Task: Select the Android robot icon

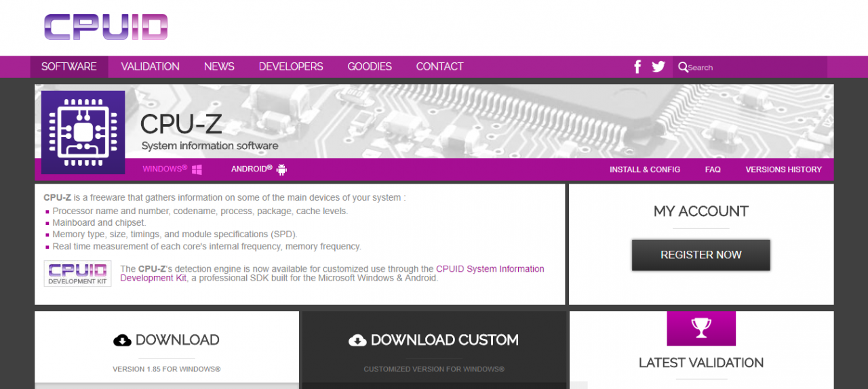Action: coord(281,169)
